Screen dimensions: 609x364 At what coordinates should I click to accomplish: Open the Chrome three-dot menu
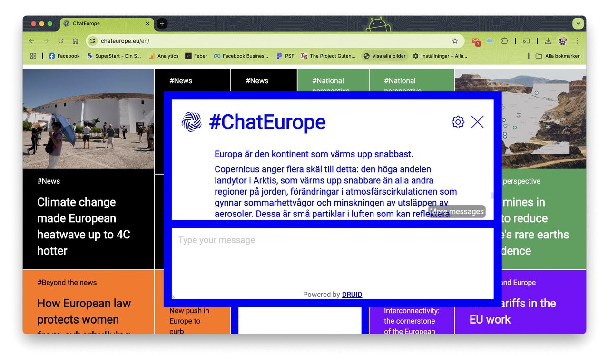point(577,41)
